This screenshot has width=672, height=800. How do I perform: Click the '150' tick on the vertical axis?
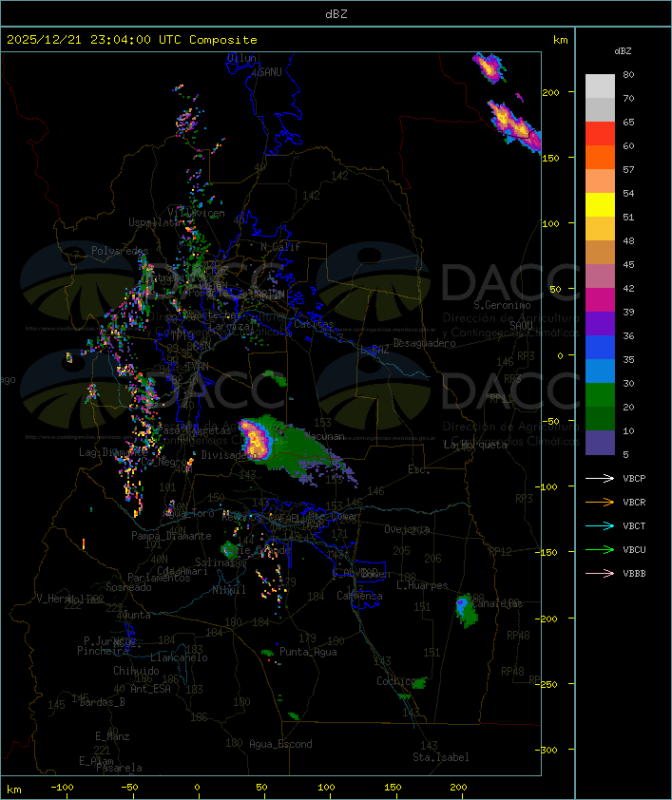[x=550, y=158]
